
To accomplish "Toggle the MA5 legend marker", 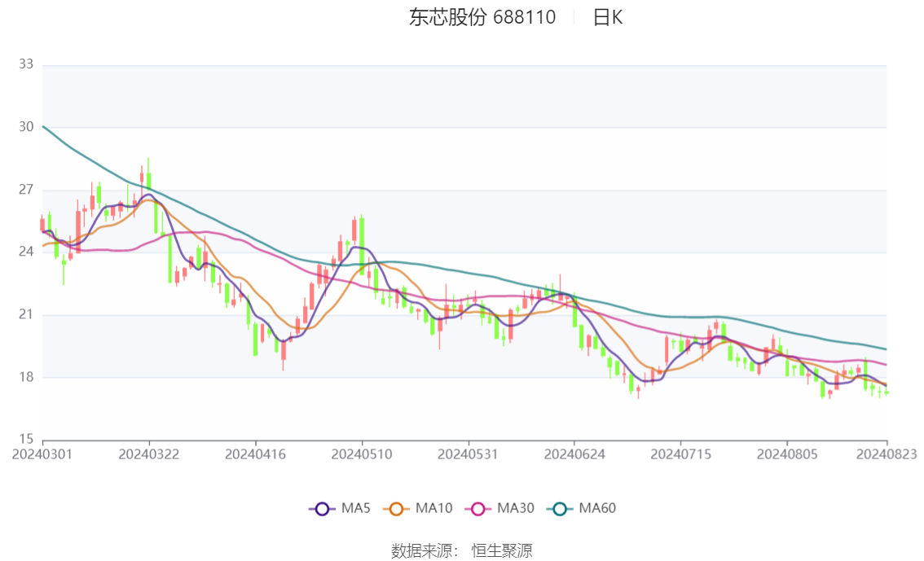I will (x=322, y=509).
